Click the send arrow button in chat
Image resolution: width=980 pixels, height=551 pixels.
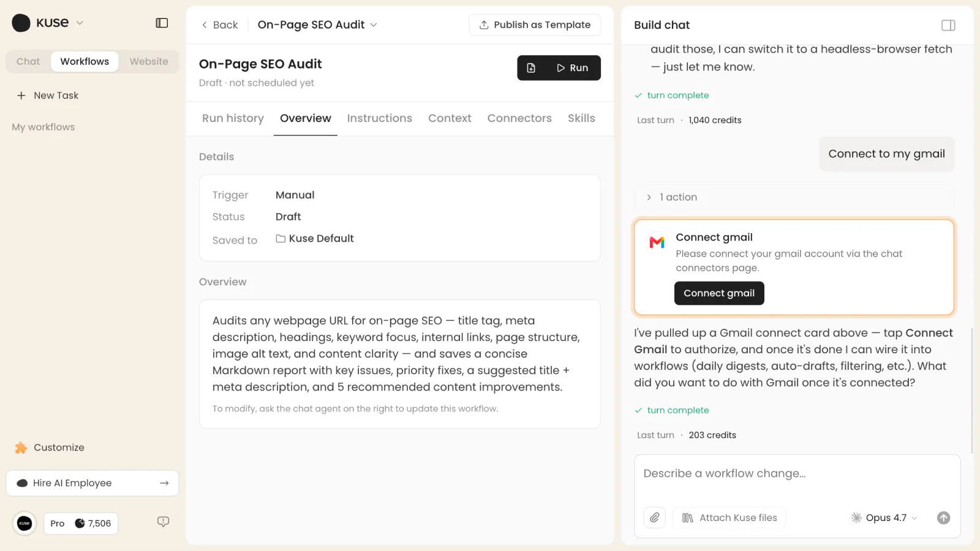tap(944, 518)
